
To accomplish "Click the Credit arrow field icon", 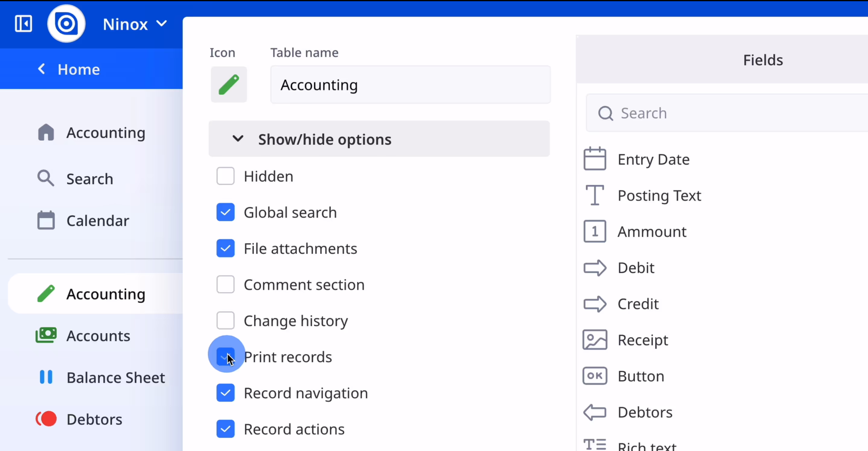I will pos(595,304).
